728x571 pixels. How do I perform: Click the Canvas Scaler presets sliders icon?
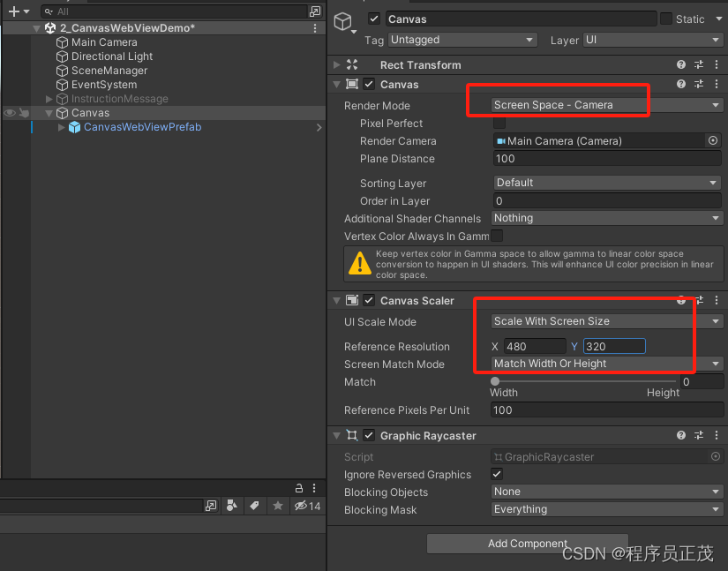point(698,300)
